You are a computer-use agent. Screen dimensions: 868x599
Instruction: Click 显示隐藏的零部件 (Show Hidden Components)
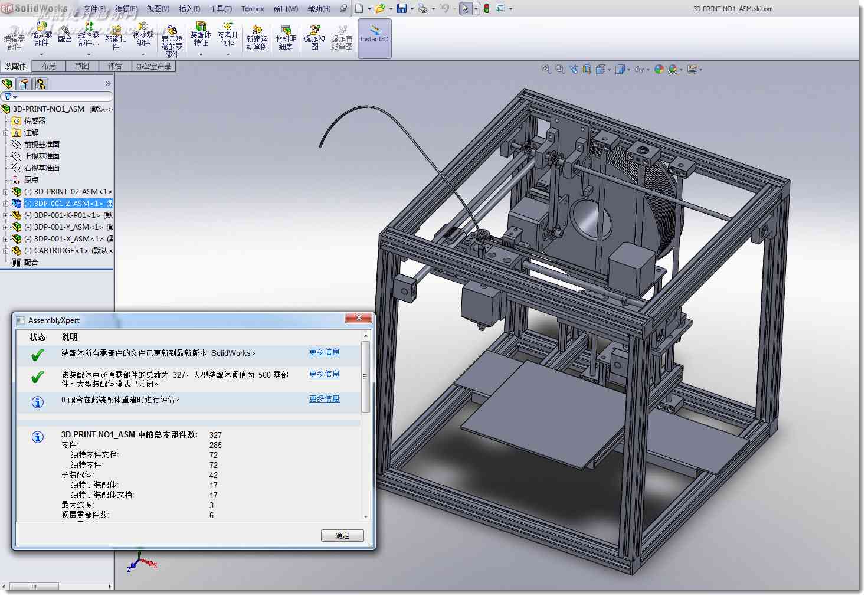pyautogui.click(x=172, y=41)
